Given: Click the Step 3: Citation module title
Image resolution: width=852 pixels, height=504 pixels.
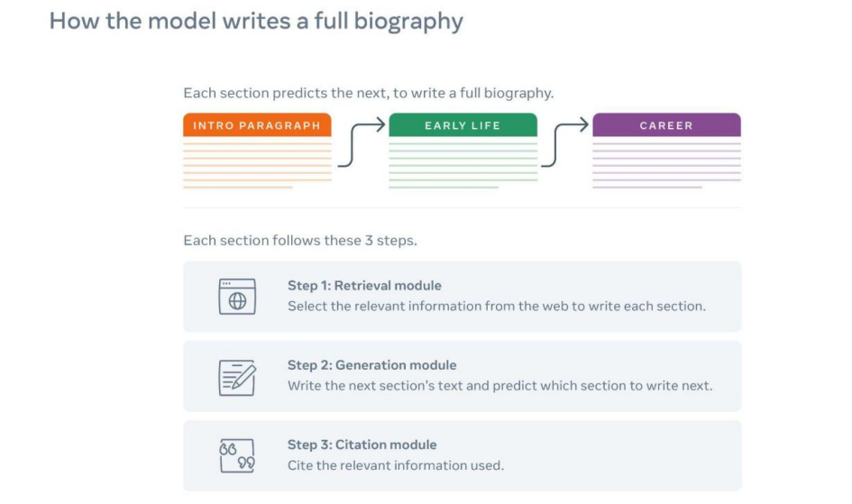Looking at the screenshot, I should 362,444.
